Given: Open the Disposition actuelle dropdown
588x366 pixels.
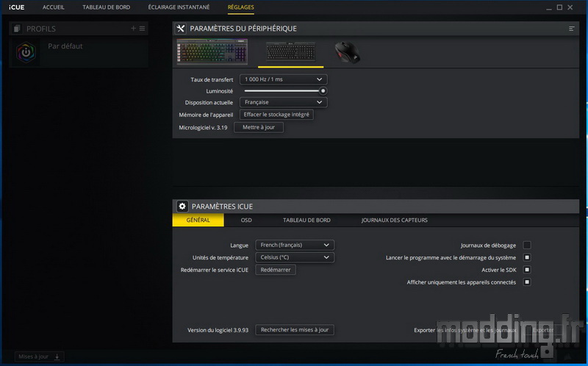Looking at the screenshot, I should (284, 102).
